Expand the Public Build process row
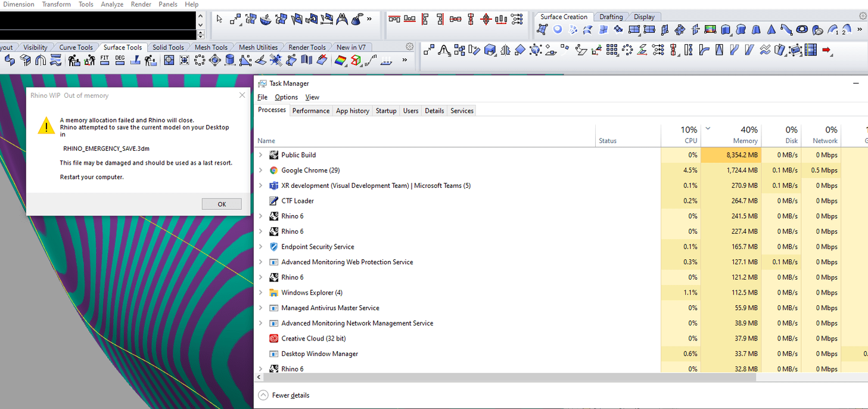This screenshot has height=409, width=868. pyautogui.click(x=260, y=155)
